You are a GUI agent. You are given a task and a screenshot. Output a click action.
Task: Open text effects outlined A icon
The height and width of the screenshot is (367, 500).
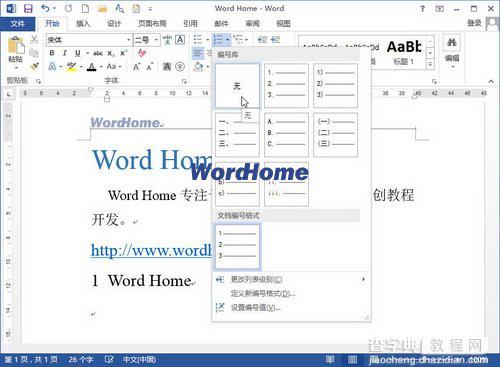[x=52, y=67]
